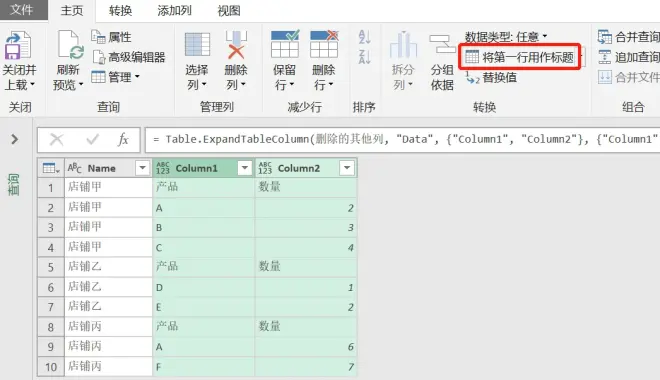Screen dimensions: 660x380
Task: Sort ascending with the A-Z icon
Action: 364,37
